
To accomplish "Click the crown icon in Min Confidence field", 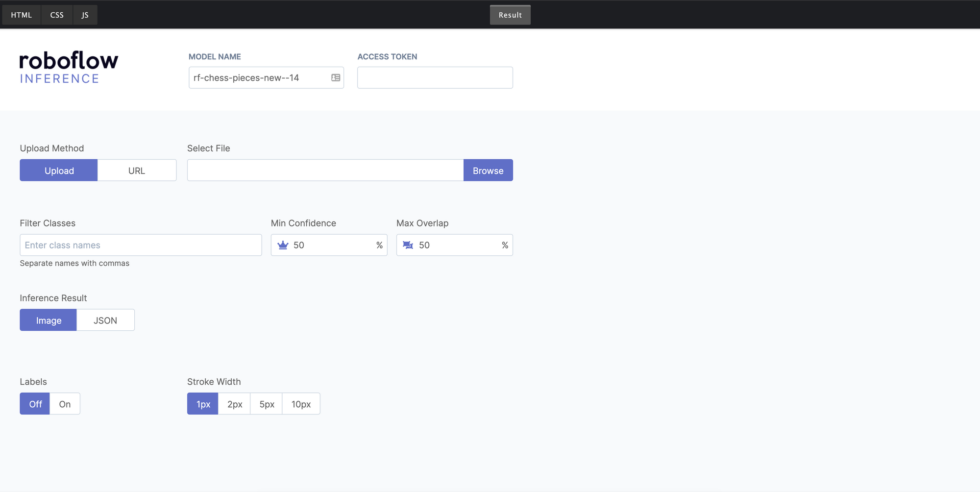I will pyautogui.click(x=283, y=245).
